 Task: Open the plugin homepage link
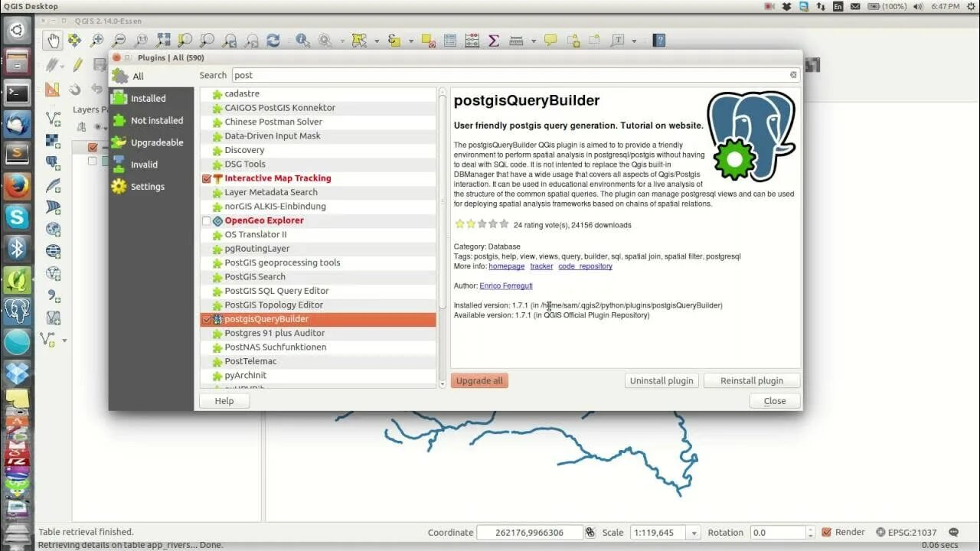(x=507, y=266)
